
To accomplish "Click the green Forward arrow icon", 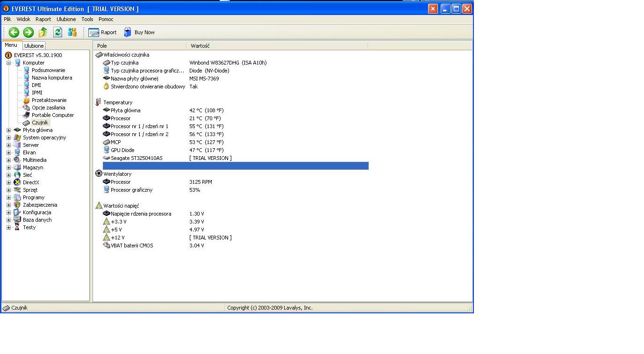I will point(29,32).
